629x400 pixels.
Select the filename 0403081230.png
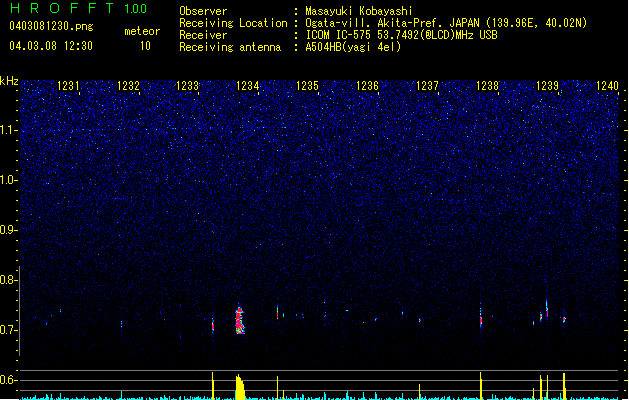(51, 26)
